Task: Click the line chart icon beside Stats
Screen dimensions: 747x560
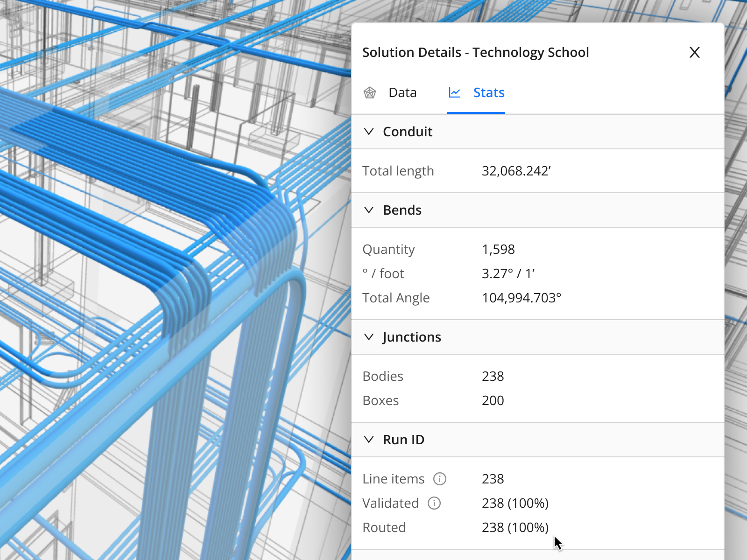Action: point(454,92)
